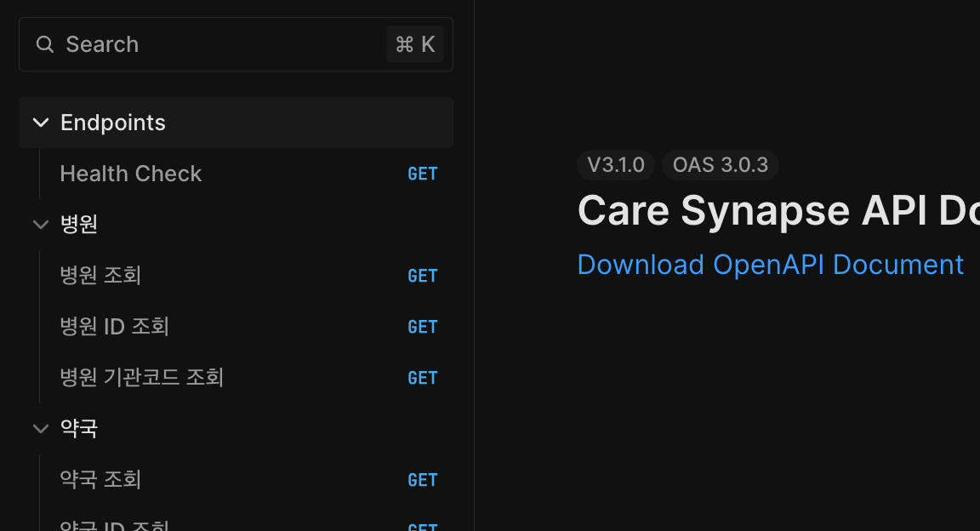Collapse the Endpoints section chevron

click(40, 123)
